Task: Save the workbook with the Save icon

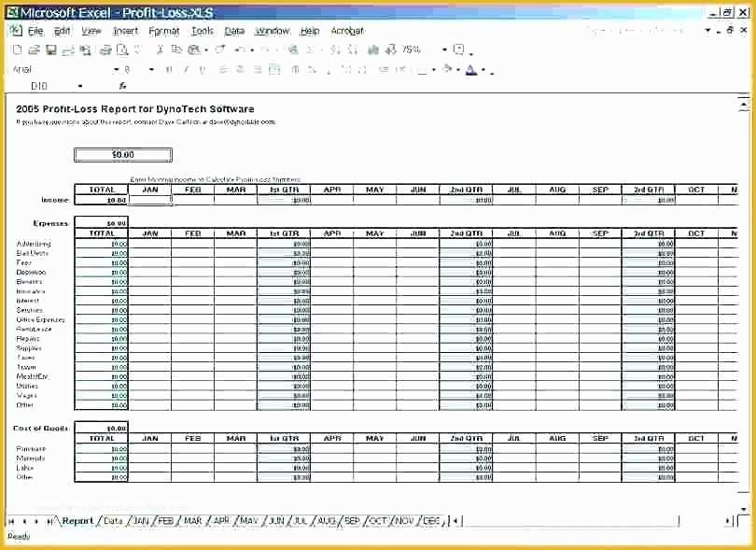Action: 50,49
